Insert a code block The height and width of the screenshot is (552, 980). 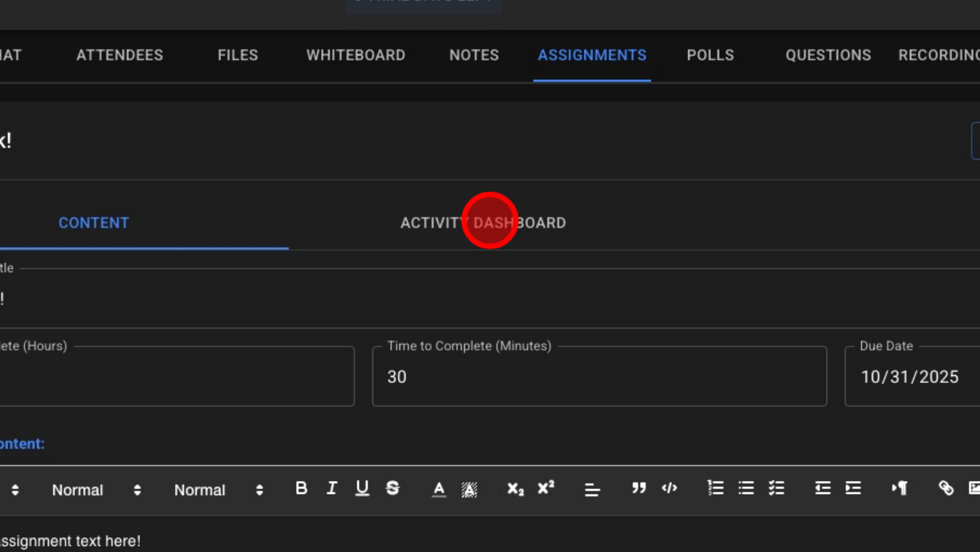click(669, 488)
